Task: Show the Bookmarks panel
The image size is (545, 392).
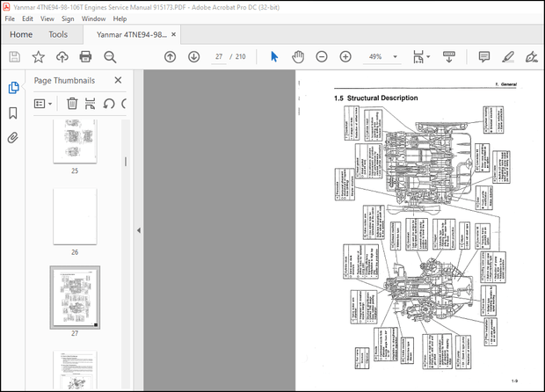Action: pyautogui.click(x=13, y=113)
